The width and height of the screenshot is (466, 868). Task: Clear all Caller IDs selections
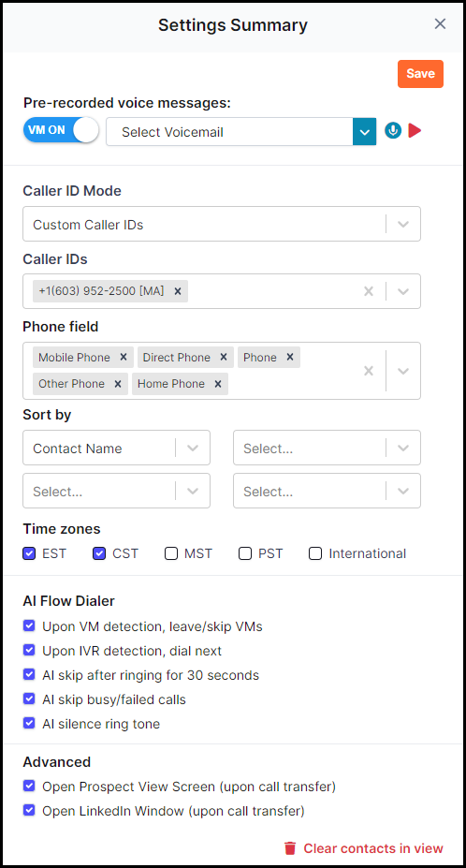tap(369, 291)
